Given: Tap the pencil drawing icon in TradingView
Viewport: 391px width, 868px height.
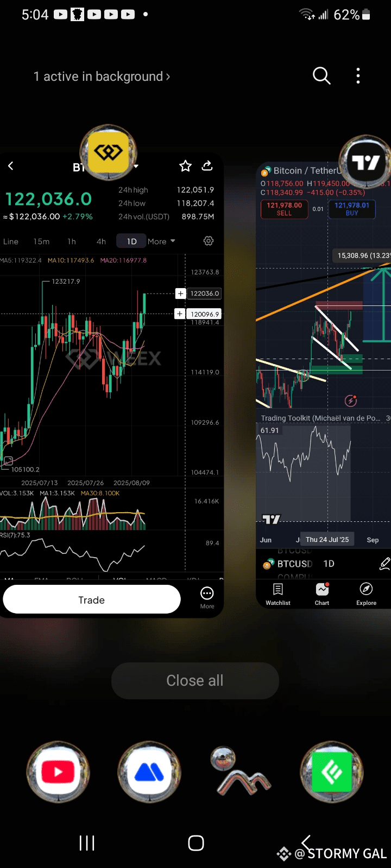Looking at the screenshot, I should 384,564.
